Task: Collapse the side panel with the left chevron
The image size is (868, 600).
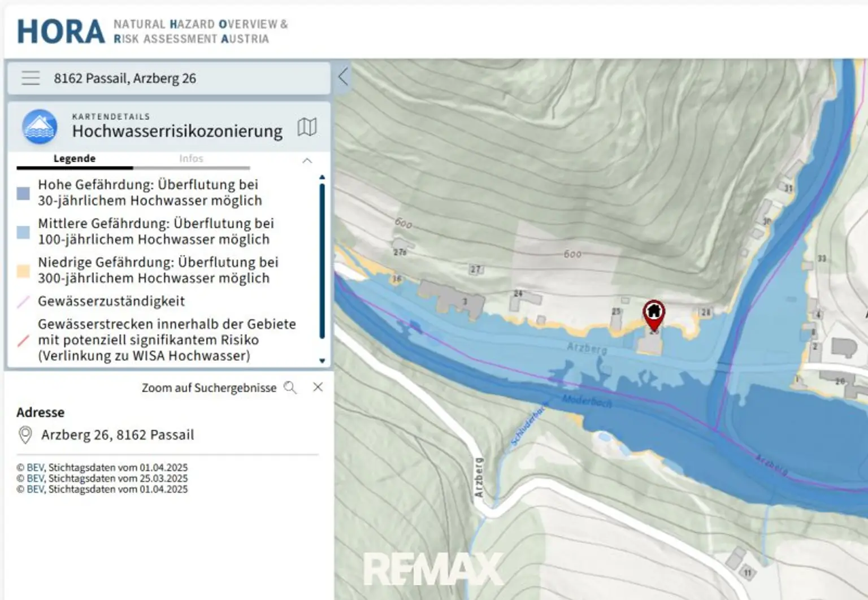Action: pyautogui.click(x=342, y=77)
